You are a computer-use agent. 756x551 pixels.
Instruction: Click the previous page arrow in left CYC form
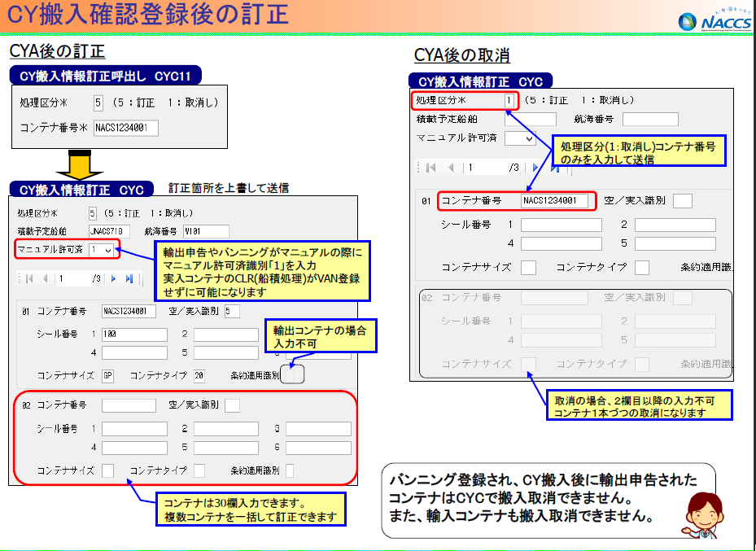(x=45, y=278)
